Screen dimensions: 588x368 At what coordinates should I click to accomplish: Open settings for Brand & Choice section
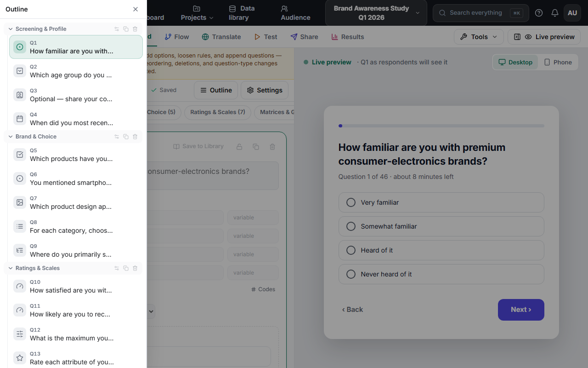117,137
